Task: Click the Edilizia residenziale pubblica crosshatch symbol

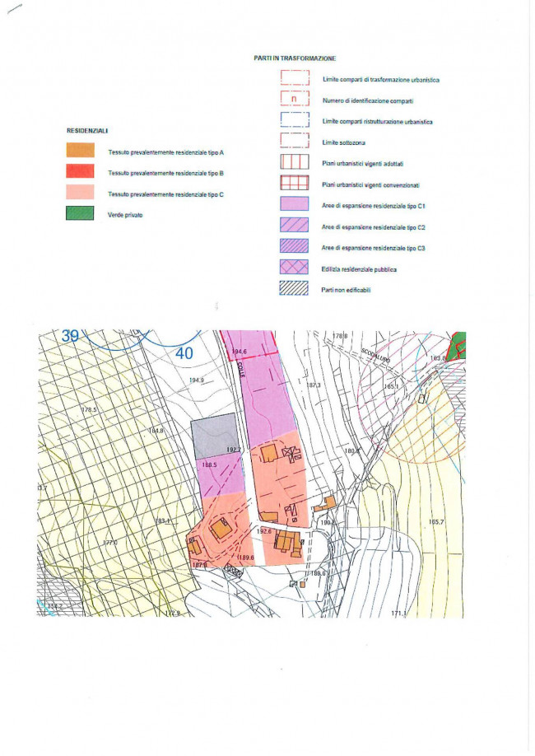Action: pos(294,268)
